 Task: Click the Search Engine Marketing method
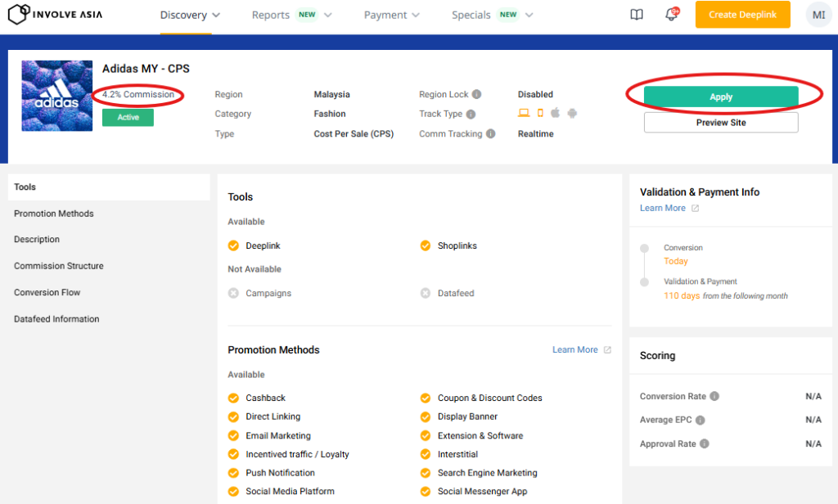pos(488,473)
